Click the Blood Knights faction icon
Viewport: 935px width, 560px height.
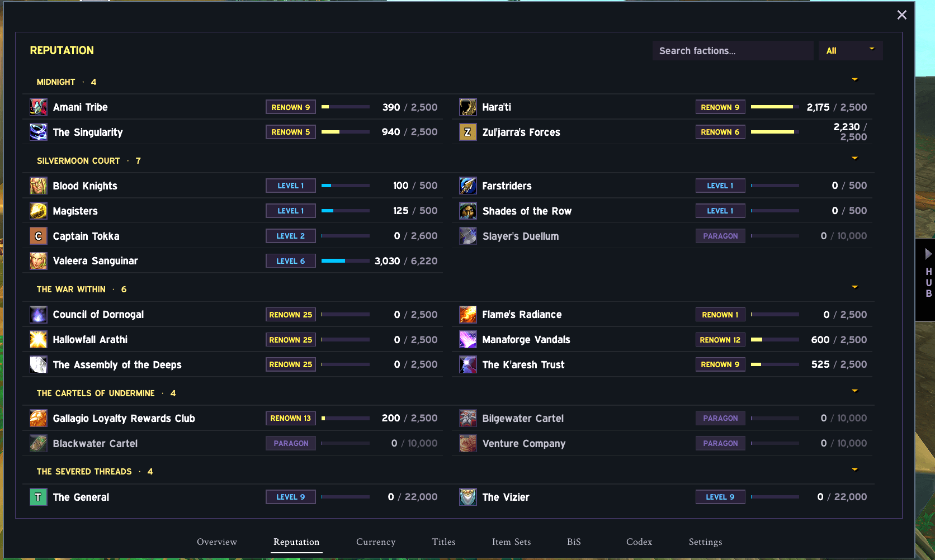(x=39, y=186)
